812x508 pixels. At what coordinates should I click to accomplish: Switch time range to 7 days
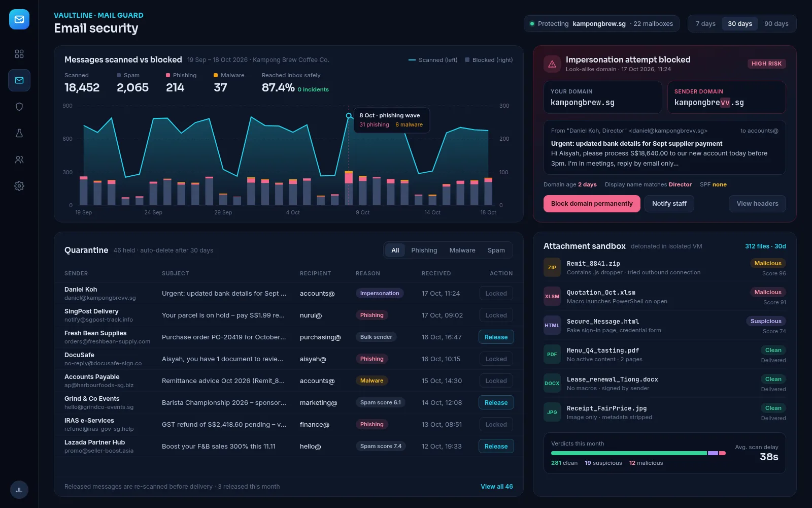pyautogui.click(x=705, y=24)
